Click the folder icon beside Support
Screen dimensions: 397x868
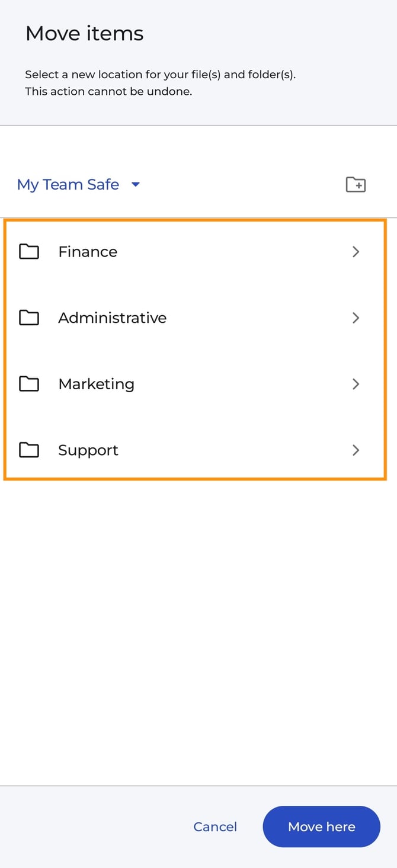point(29,450)
